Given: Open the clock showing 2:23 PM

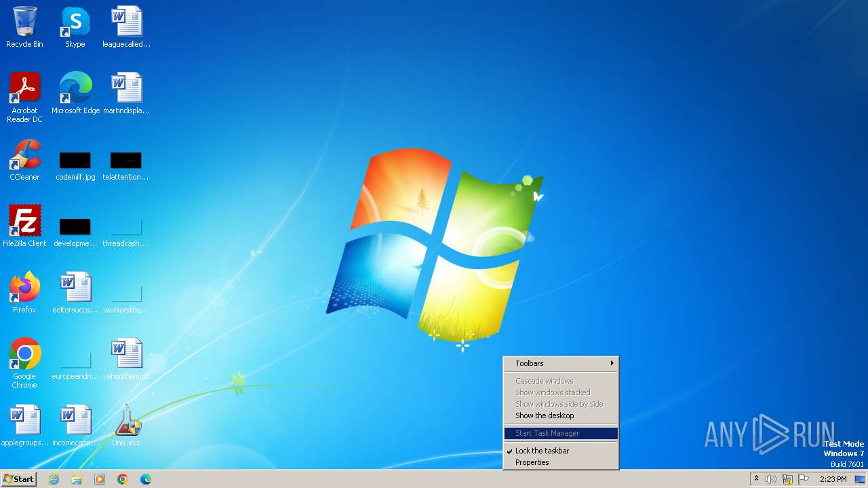Looking at the screenshot, I should [x=833, y=479].
